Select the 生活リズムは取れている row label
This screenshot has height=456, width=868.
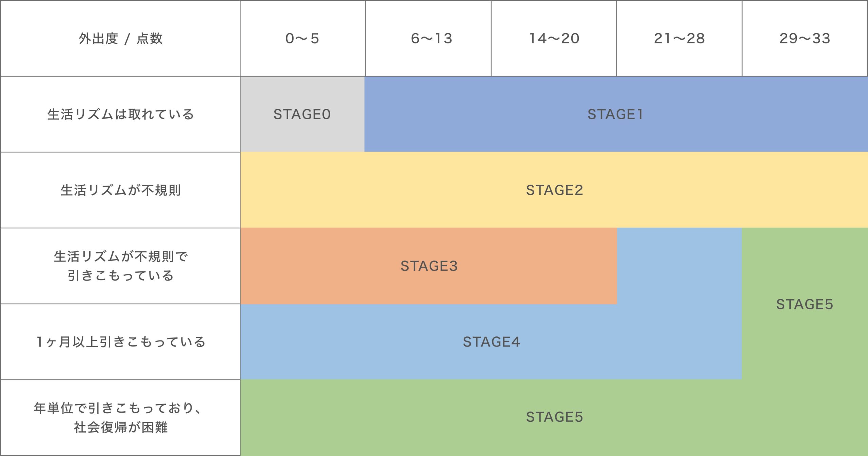click(120, 115)
